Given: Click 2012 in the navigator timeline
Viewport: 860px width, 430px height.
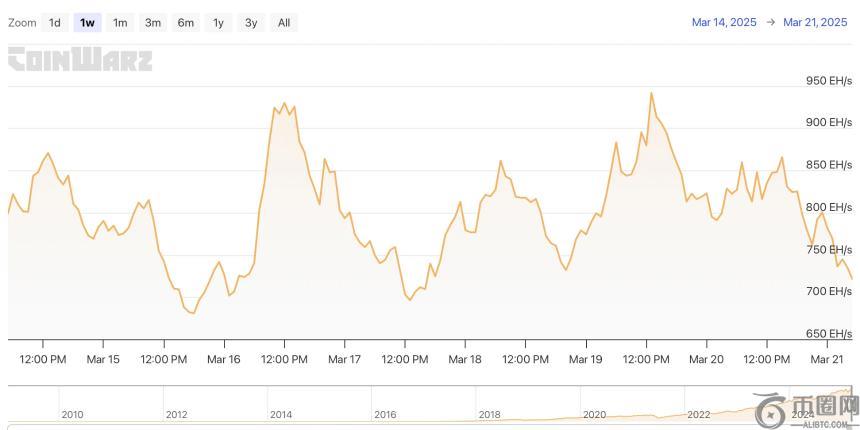Looking at the screenshot, I should tap(177, 415).
